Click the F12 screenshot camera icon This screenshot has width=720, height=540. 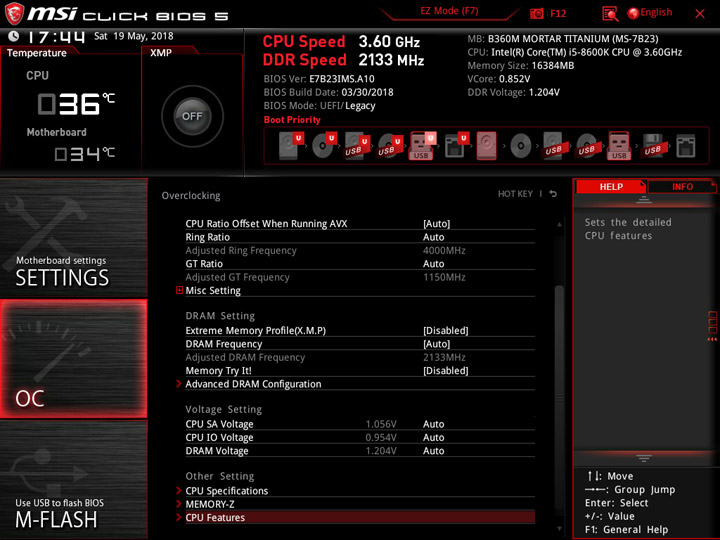click(x=536, y=14)
